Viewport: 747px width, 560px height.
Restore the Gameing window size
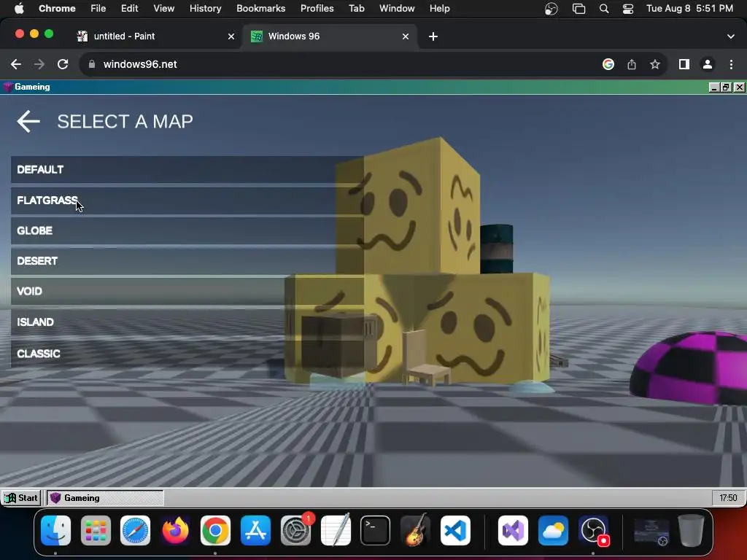point(726,87)
